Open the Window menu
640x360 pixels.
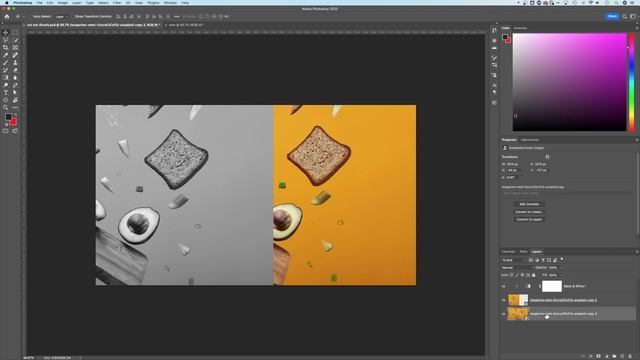pyautogui.click(x=170, y=3)
